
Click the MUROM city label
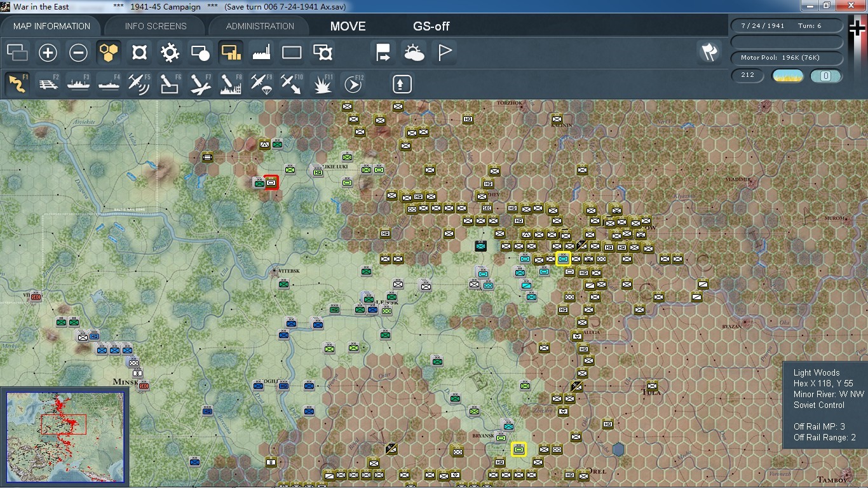834,218
